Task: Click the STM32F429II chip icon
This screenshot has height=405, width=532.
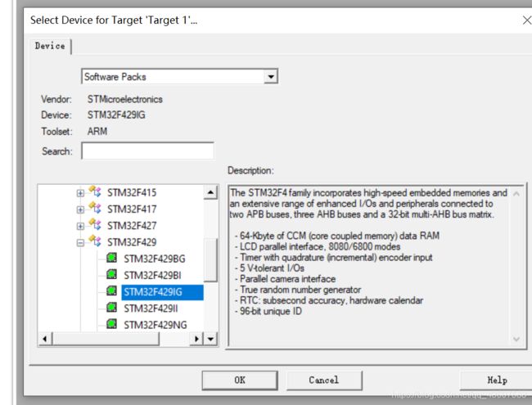Action: 111,308
